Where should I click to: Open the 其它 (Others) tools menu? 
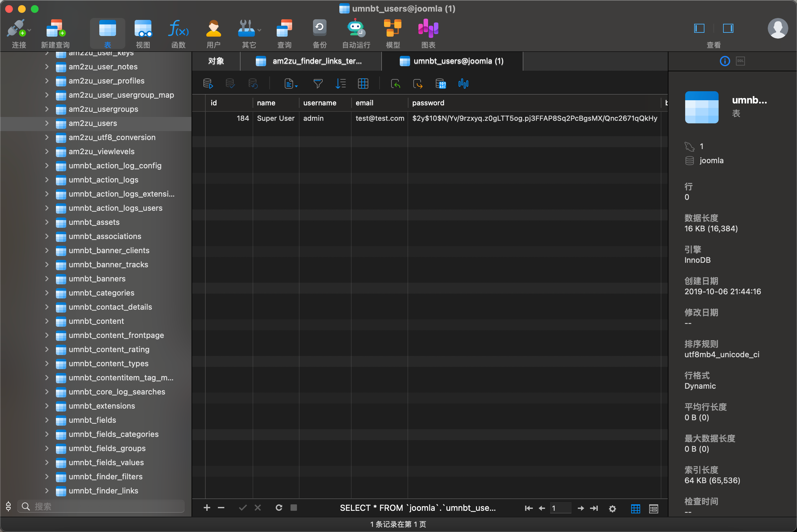click(249, 34)
